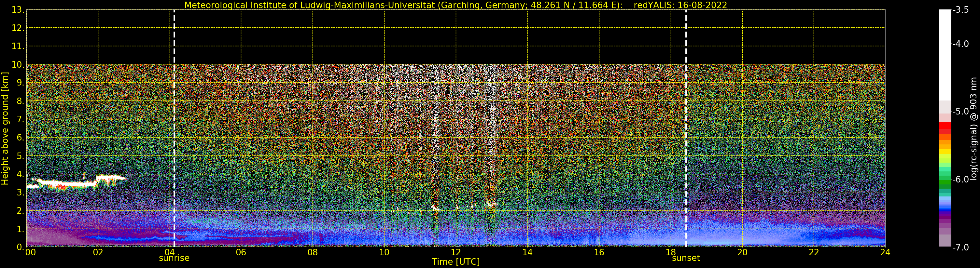This screenshot has width=980, height=268.
Task: Click the 16 tick label on the time axis
Action: pos(599,252)
